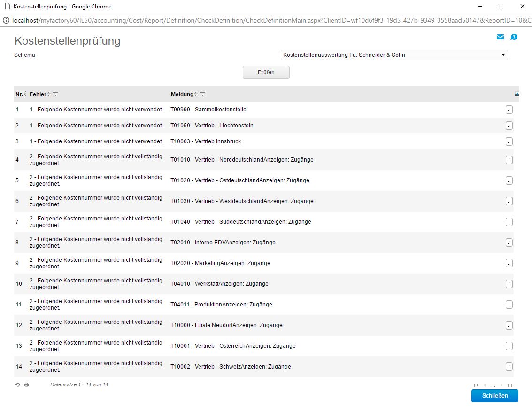Open the mail envelope icon at top right
The image size is (532, 408).
tap(500, 37)
